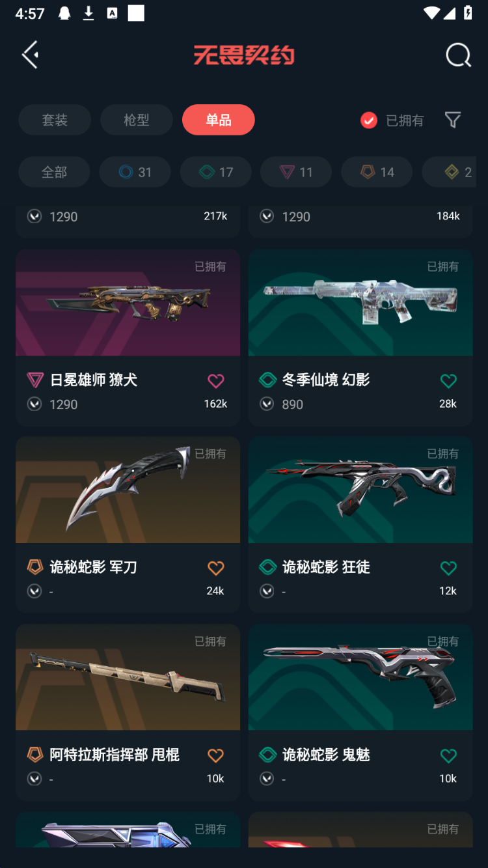Like 诡秘蛇影 军刀 using orange heart
488x868 pixels.
tap(215, 568)
